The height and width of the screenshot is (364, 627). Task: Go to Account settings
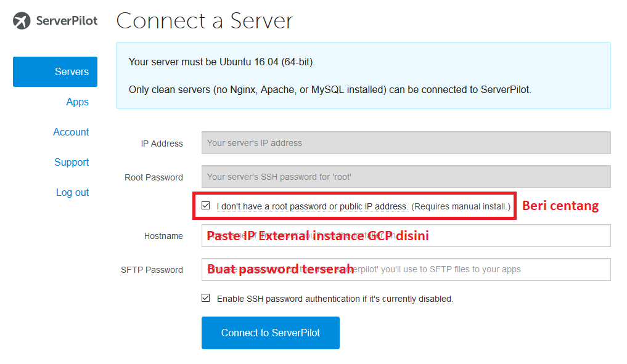click(71, 132)
